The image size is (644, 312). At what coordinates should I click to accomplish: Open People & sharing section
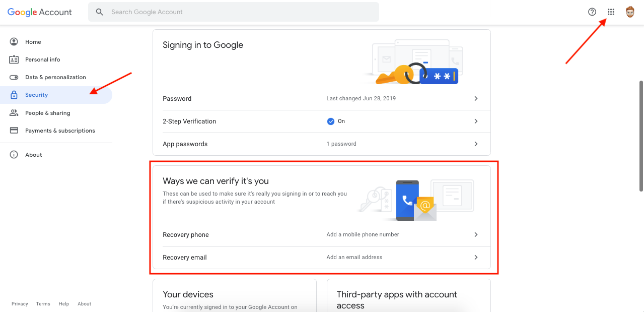(56, 113)
